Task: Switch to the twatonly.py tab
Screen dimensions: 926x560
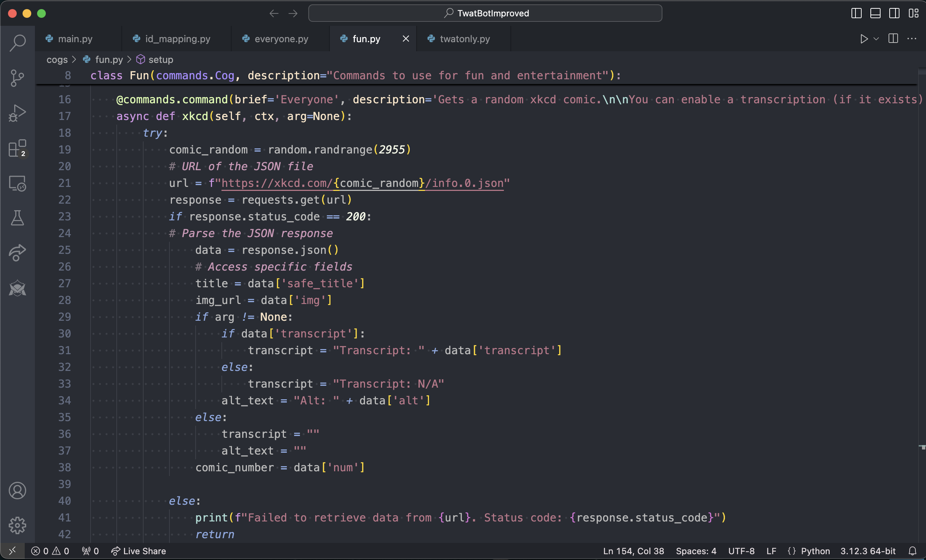Action: (x=465, y=39)
